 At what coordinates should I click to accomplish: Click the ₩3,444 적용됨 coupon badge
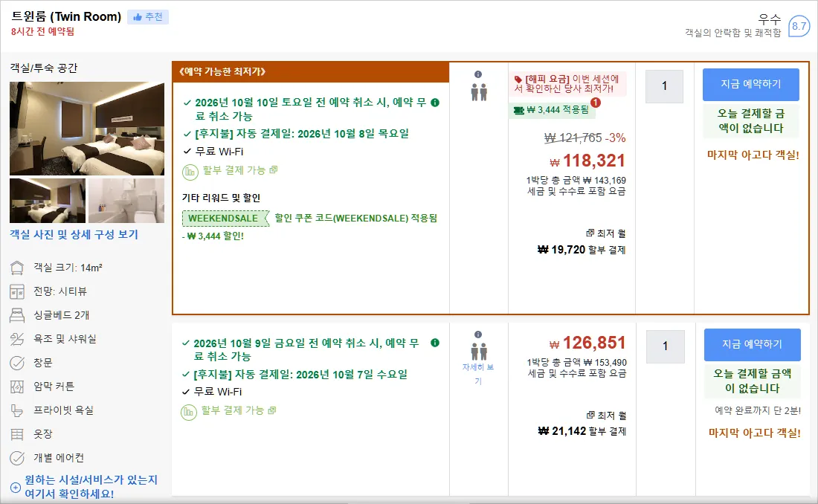(x=551, y=110)
